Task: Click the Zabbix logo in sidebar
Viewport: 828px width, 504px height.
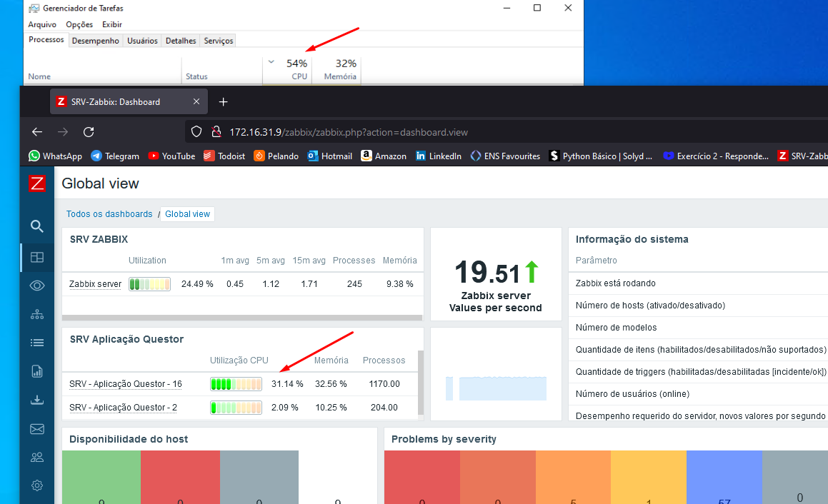Action: pos(37,183)
